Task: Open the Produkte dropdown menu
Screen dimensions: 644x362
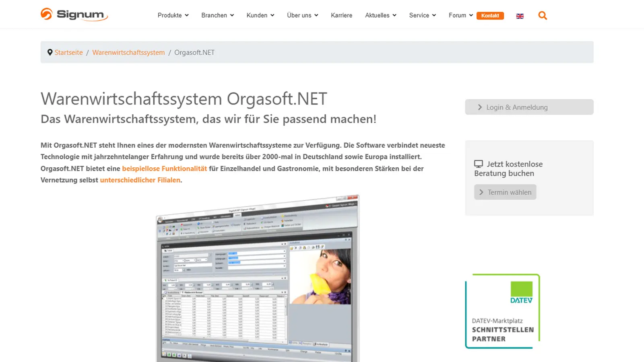Action: point(173,15)
